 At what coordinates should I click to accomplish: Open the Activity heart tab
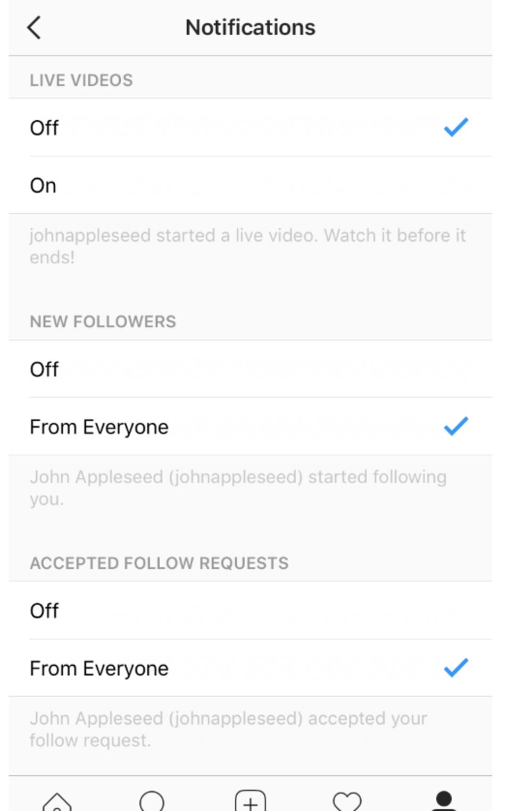coord(347,801)
